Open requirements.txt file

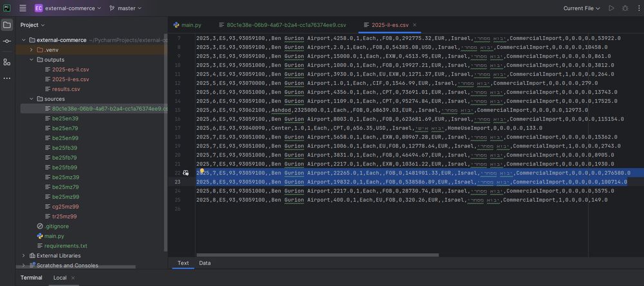click(65, 245)
